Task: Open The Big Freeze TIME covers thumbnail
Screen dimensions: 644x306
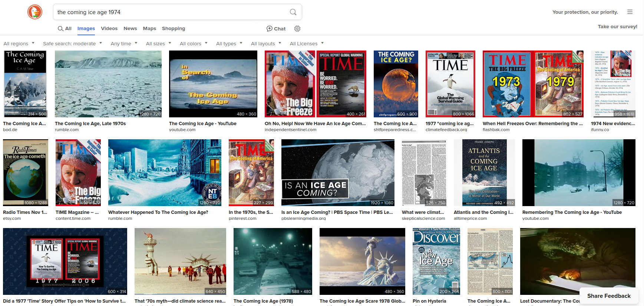Action: 316,84
